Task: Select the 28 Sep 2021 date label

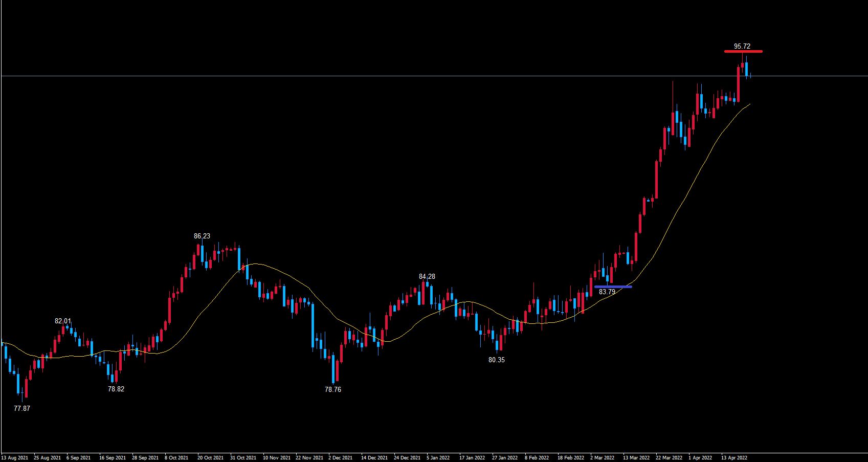Action: click(145, 457)
